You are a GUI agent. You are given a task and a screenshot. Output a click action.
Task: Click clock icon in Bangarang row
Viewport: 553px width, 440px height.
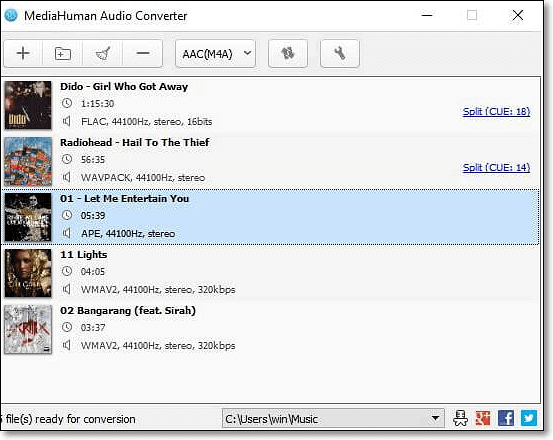tap(67, 328)
